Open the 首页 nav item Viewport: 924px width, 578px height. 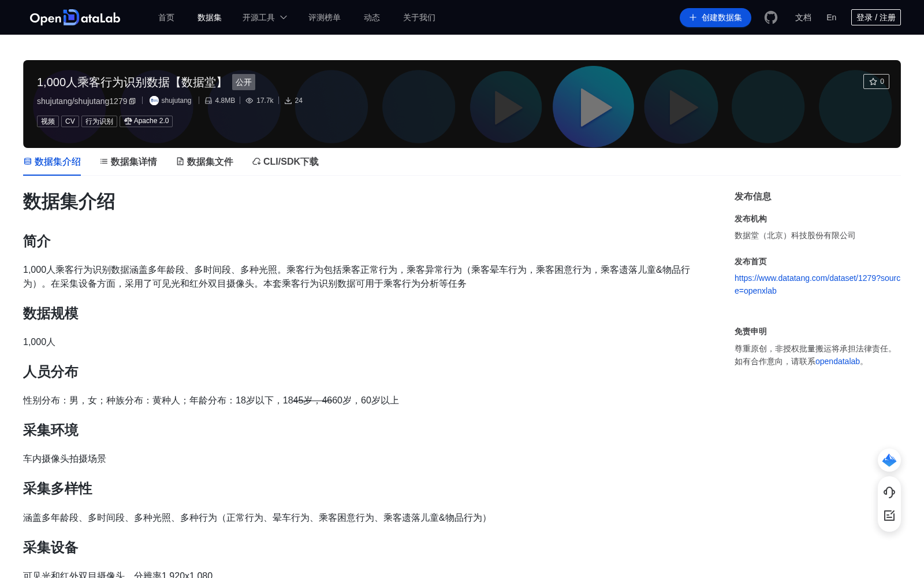pyautogui.click(x=166, y=17)
